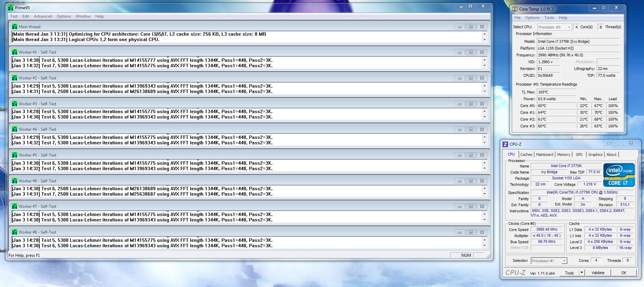Click the Tools button in CPU-Z
The image size is (644, 287).
[x=569, y=273]
